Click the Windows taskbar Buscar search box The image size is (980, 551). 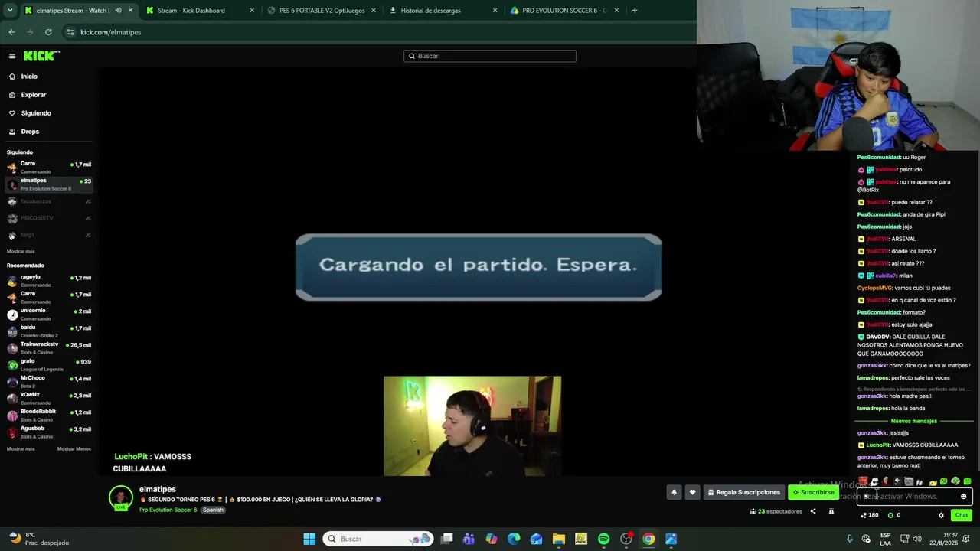point(378,539)
